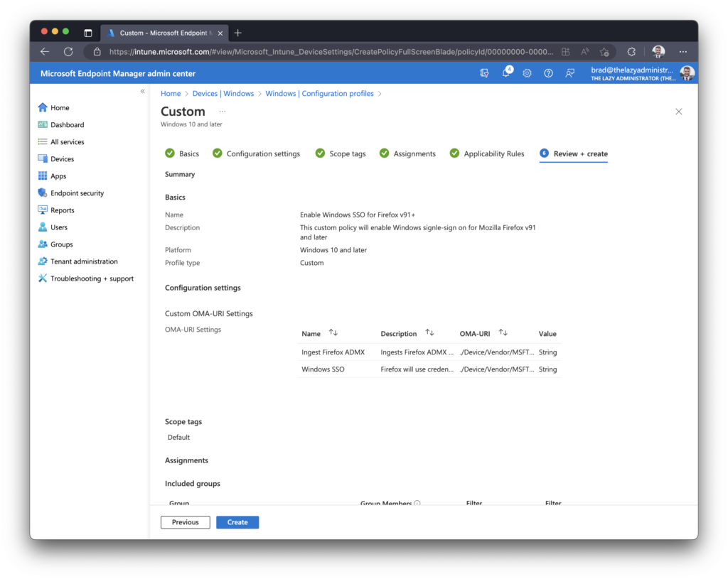
Task: Sort OMA-URI table by Description
Action: click(430, 332)
